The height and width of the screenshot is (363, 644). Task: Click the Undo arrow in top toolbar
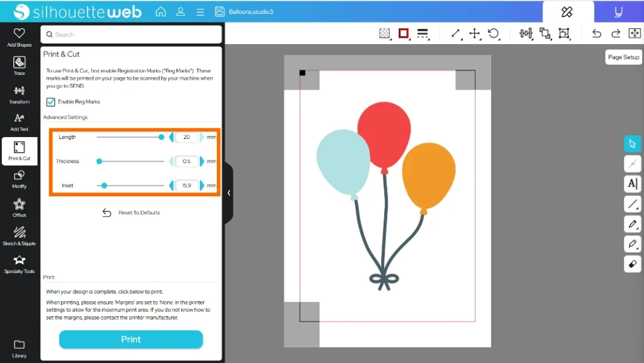[x=597, y=33]
